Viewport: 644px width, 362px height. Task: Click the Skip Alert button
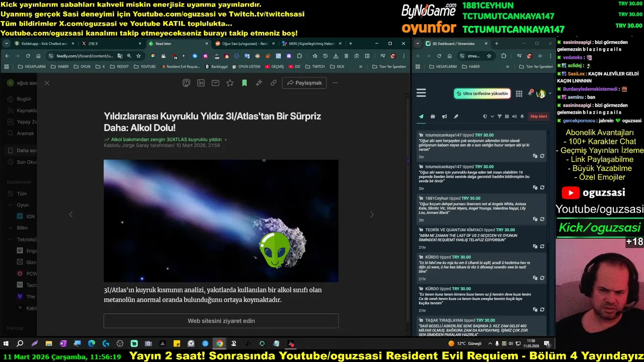(538, 116)
